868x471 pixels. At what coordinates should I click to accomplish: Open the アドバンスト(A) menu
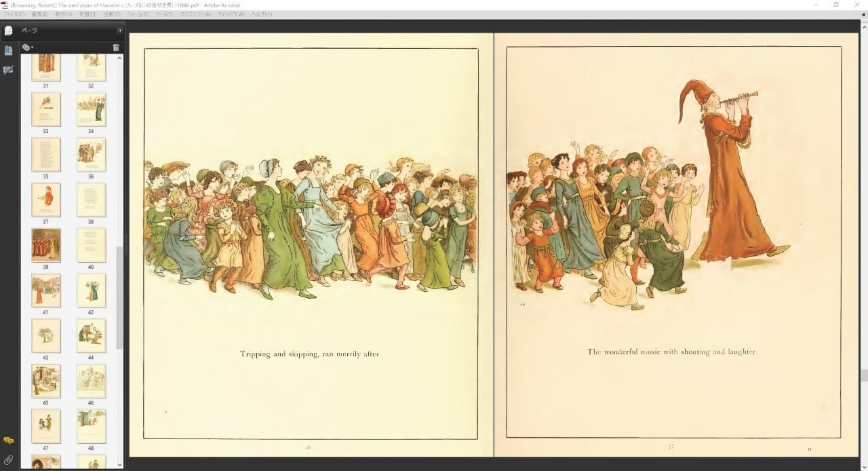pos(195,14)
